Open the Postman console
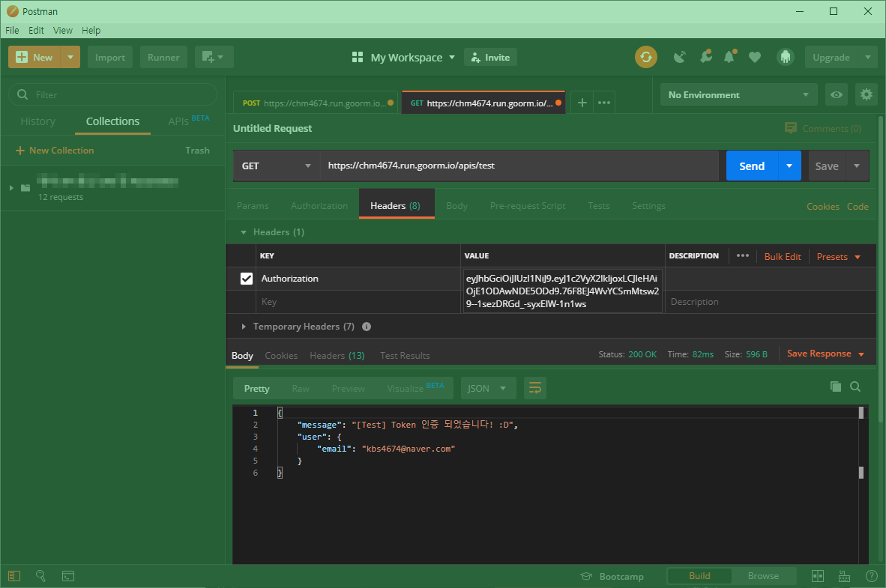The width and height of the screenshot is (886, 588). click(x=67, y=575)
